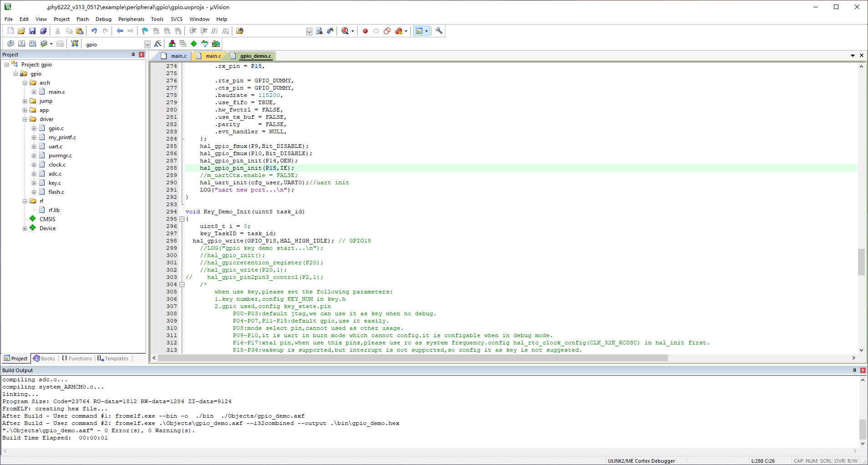Click the Build Output vertical scrollbar thumb
This screenshot has height=465, width=868.
[863, 430]
